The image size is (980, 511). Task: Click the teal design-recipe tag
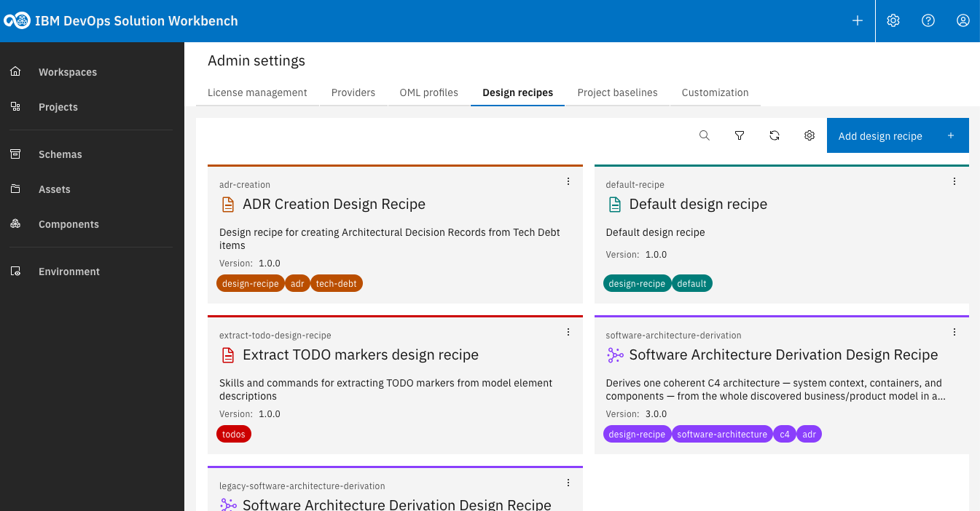[x=637, y=284]
